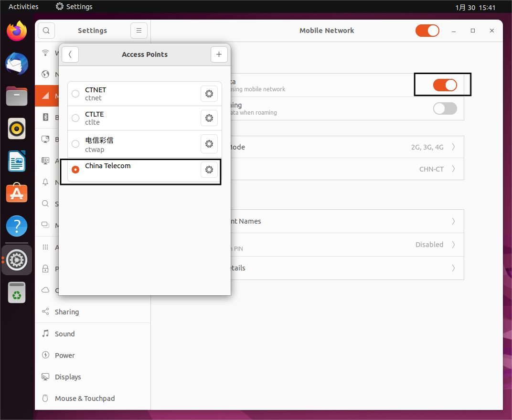Click the CTLTE access point name

[x=95, y=114]
